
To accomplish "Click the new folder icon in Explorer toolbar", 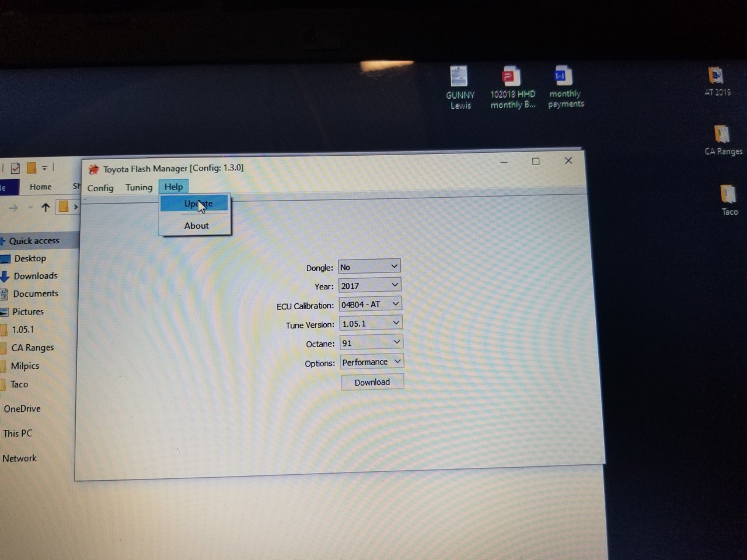I will tap(32, 168).
